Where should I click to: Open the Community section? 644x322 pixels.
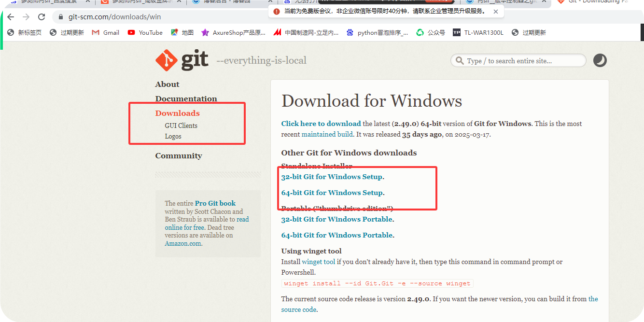[179, 156]
